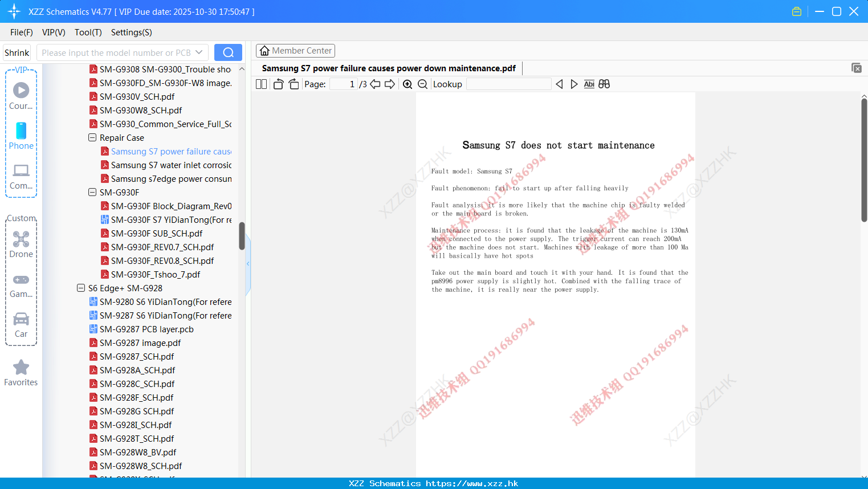This screenshot has width=868, height=489.
Task: Click the detach panel icon at right
Action: [x=856, y=68]
